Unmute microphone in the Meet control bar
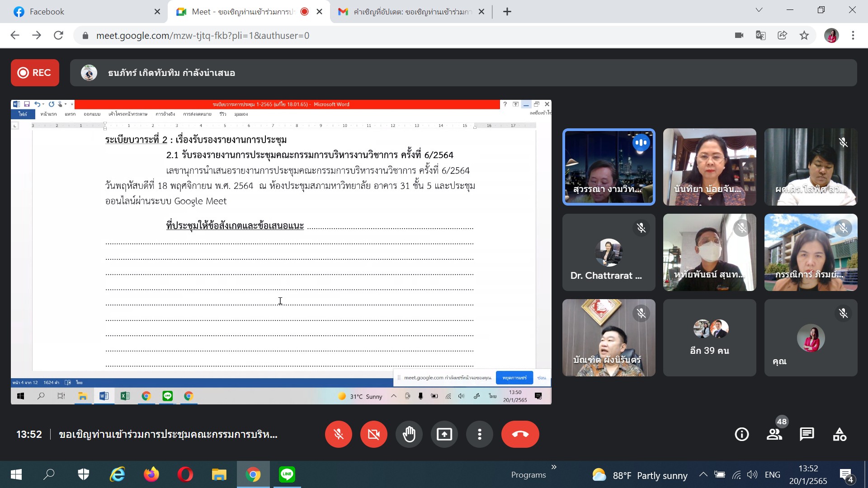The image size is (868, 488). pos(338,434)
